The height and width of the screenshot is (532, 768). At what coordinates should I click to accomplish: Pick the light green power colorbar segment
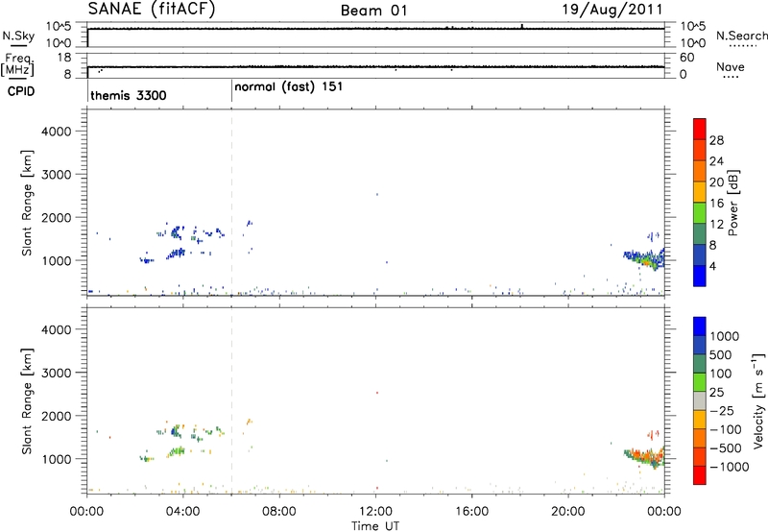coord(700,213)
